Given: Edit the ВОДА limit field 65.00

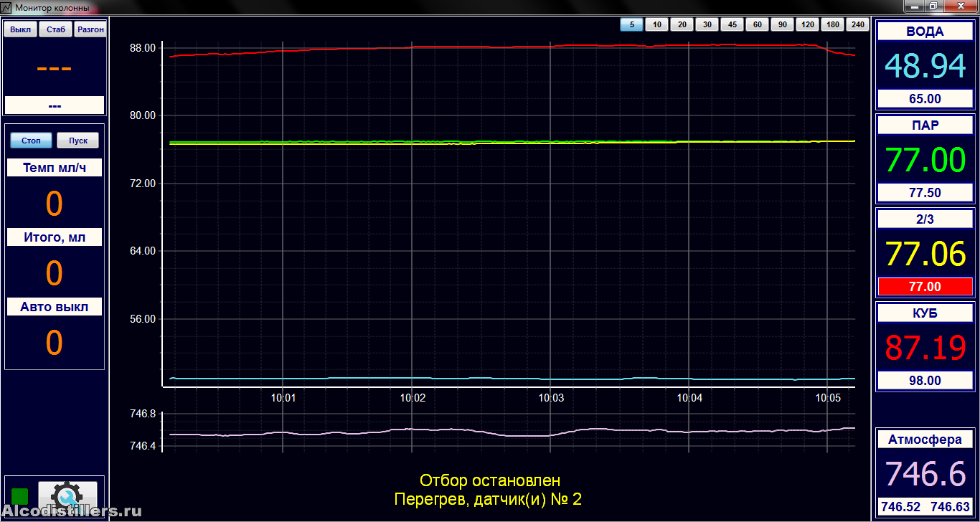Looking at the screenshot, I should click(x=925, y=99).
